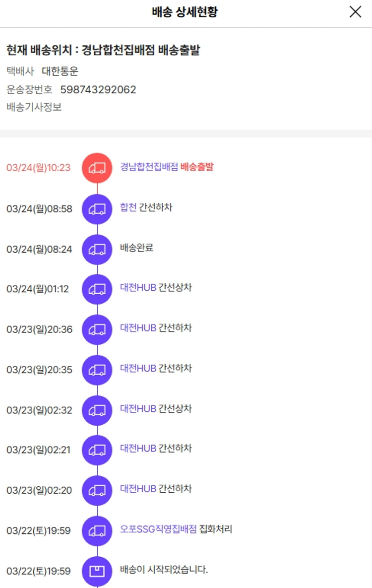Click truck icon at 03/23 02:21
Screen dimensions: 372x588
click(97, 451)
